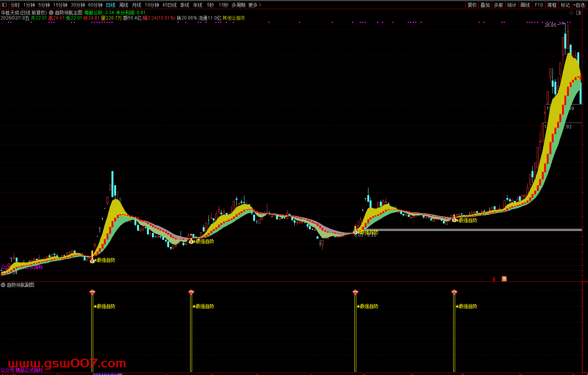Add stock via +自选 button
The image size is (588, 375).
pos(578,5)
